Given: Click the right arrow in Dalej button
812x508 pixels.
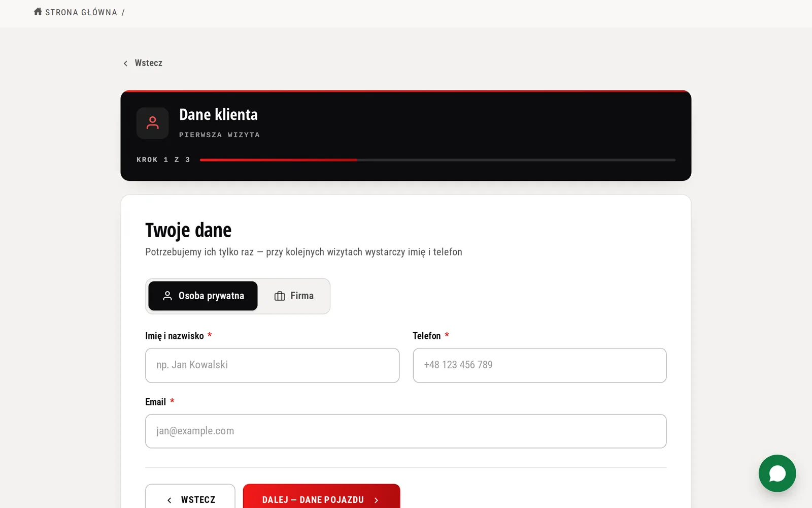Looking at the screenshot, I should [x=377, y=500].
